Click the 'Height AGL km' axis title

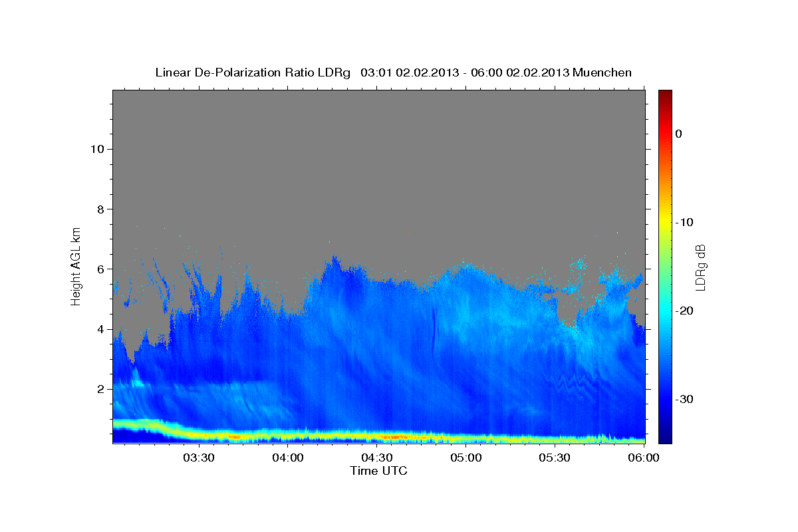click(x=76, y=266)
